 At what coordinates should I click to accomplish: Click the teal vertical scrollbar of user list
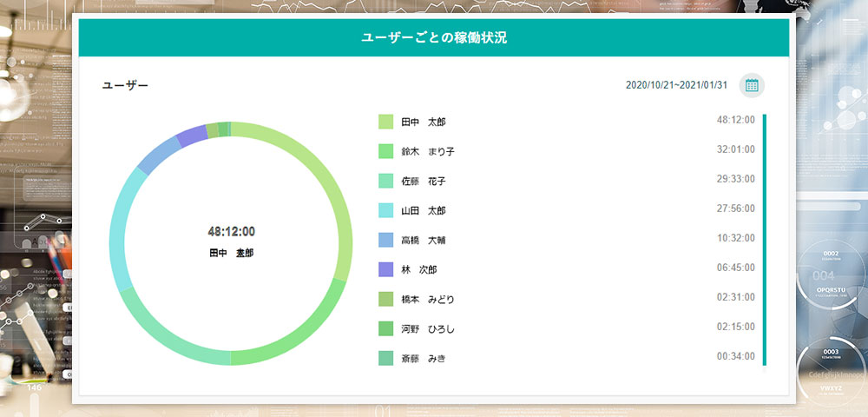click(765, 239)
